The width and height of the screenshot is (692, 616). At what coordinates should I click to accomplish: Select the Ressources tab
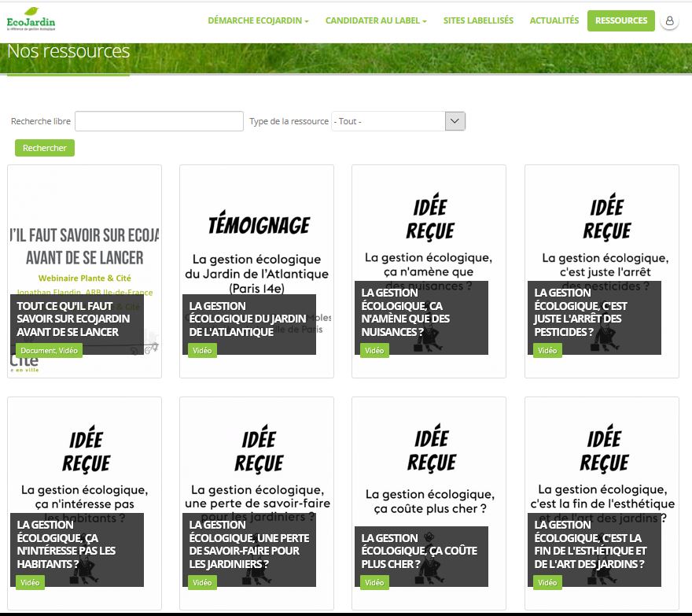point(621,20)
